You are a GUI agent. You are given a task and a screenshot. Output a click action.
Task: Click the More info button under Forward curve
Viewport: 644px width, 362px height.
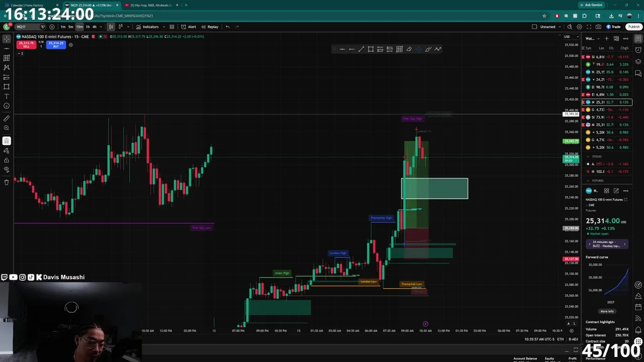607,311
